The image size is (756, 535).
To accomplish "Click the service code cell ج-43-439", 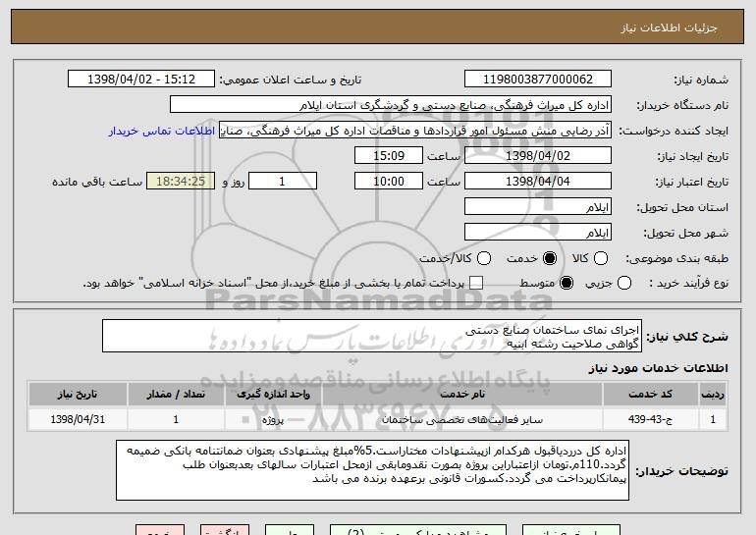I will pos(650,419).
